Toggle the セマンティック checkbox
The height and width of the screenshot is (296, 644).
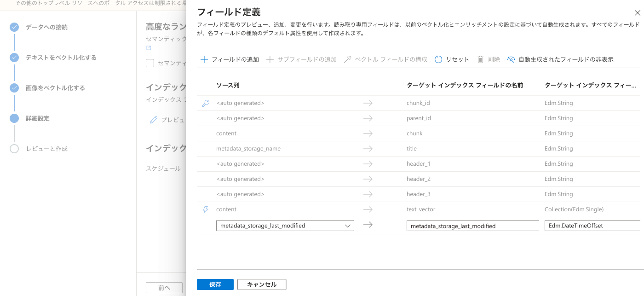click(150, 63)
